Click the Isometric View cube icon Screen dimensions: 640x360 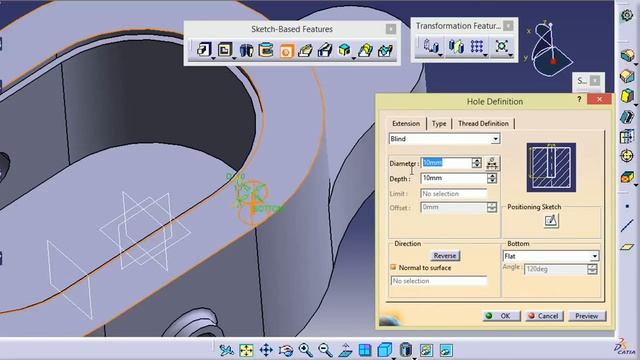tap(384, 350)
